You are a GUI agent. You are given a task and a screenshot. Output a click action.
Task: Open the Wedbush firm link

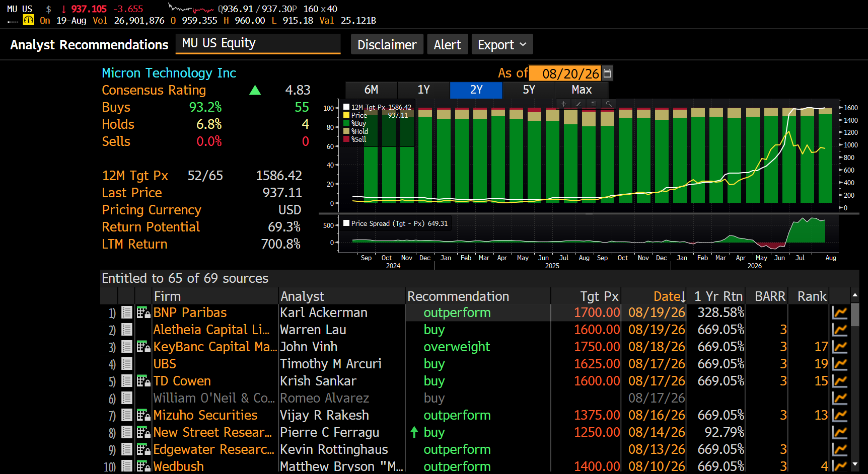[178, 466]
